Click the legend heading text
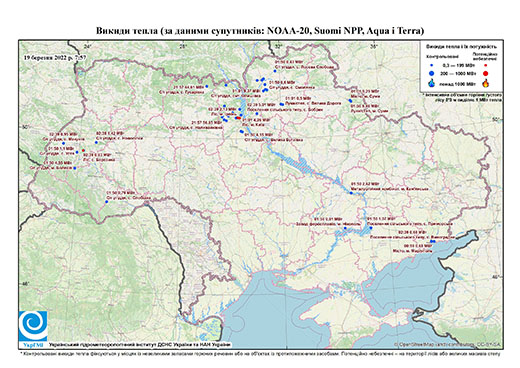The height and width of the screenshot is (368, 520). 462,46
